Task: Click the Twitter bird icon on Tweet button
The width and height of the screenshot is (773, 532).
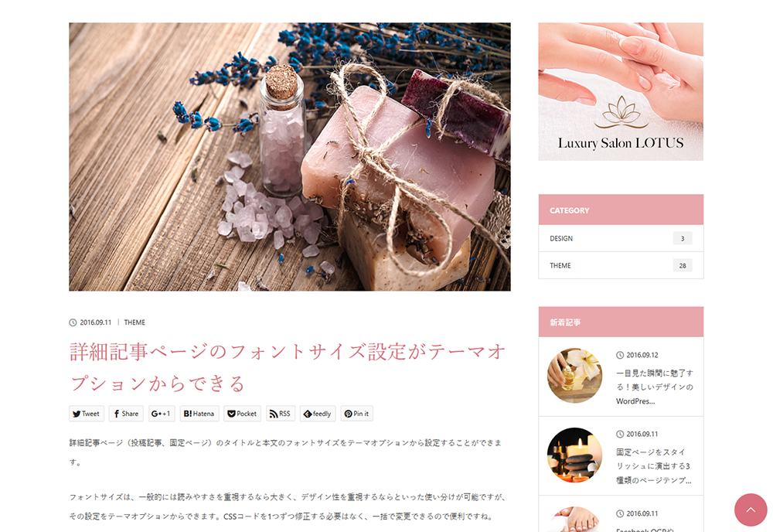Action: click(77, 414)
